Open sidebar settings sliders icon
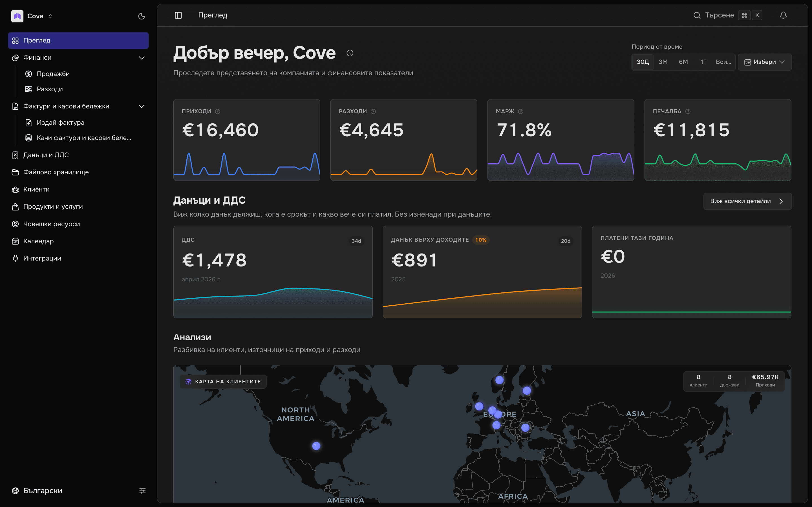Viewport: 812px width, 507px height. pos(142,491)
